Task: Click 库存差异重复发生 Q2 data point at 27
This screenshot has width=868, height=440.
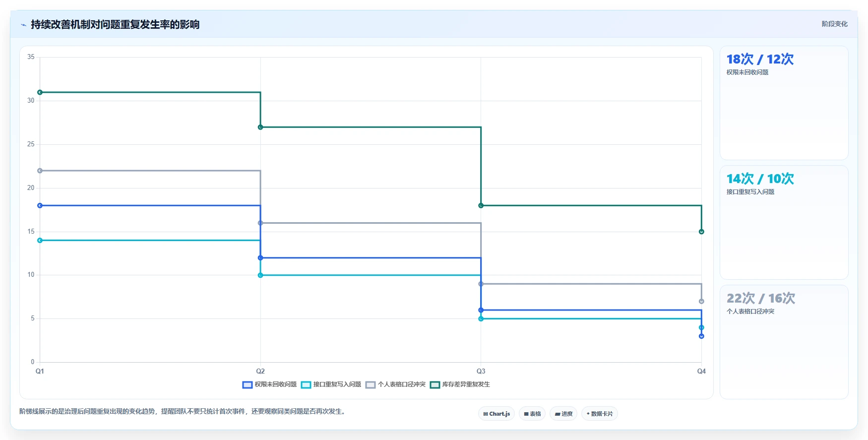Action: click(260, 127)
